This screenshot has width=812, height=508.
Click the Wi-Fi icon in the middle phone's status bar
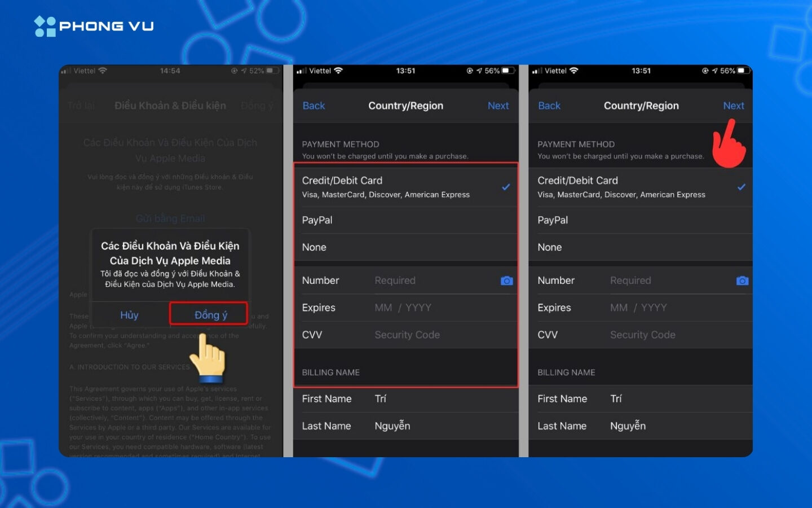tap(338, 71)
